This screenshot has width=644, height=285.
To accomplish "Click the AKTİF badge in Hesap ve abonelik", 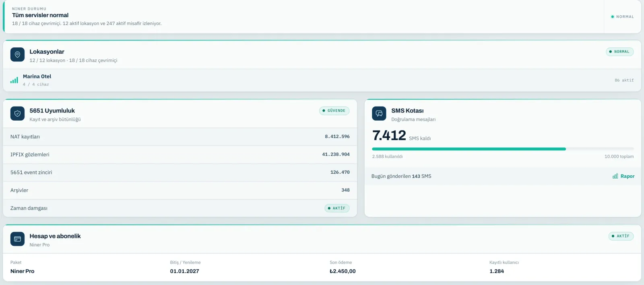I will 621,236.
